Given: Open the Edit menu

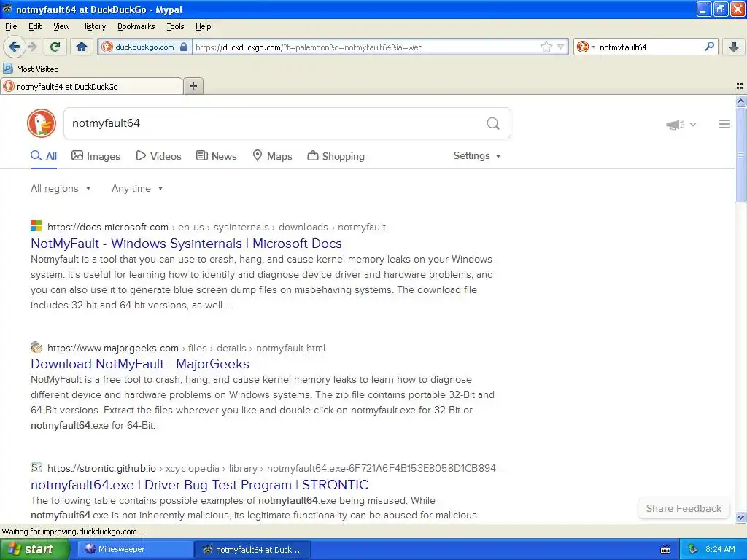Looking at the screenshot, I should tap(35, 26).
